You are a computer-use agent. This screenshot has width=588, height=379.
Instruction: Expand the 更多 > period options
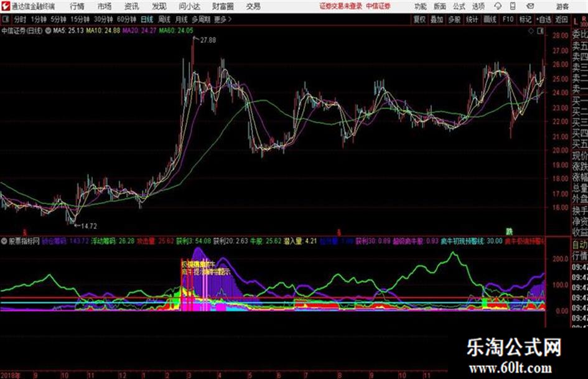pos(223,19)
